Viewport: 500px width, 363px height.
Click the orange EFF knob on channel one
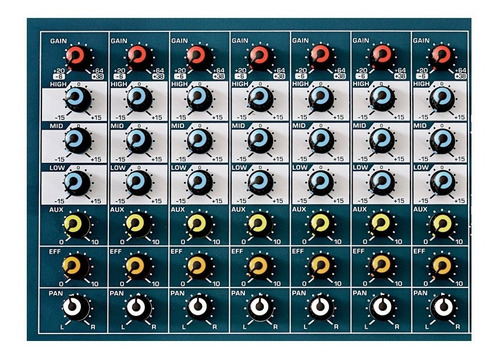[76, 267]
